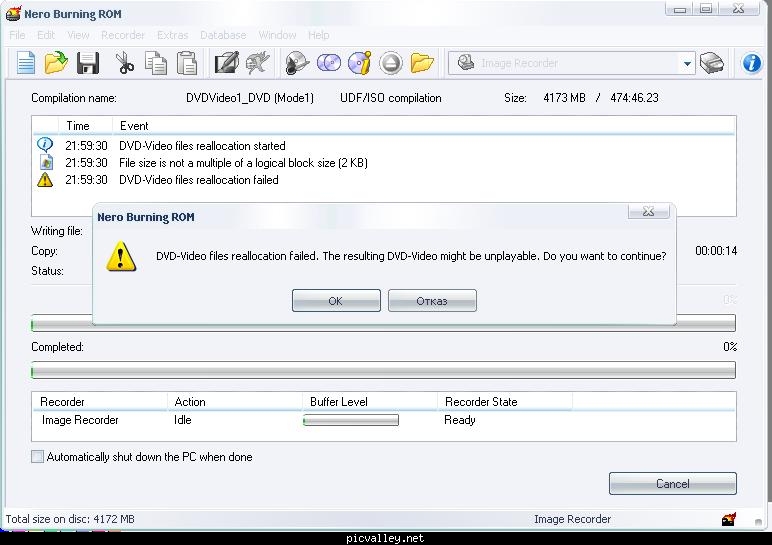Click the info icon beside reallocation started event
The width and height of the screenshot is (772, 545).
point(45,145)
